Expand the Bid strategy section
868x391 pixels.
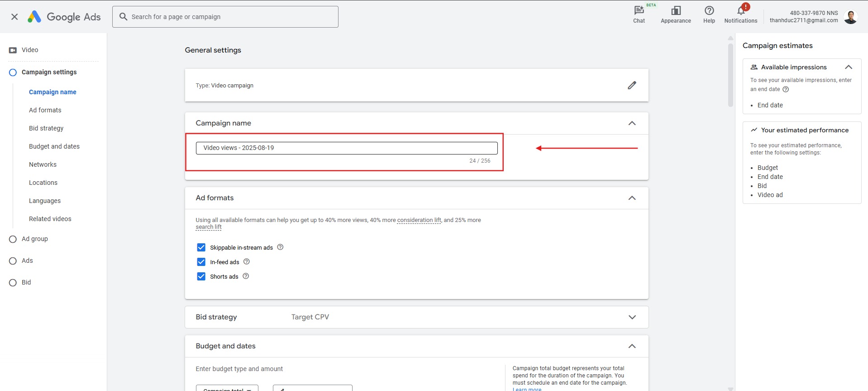[632, 317]
